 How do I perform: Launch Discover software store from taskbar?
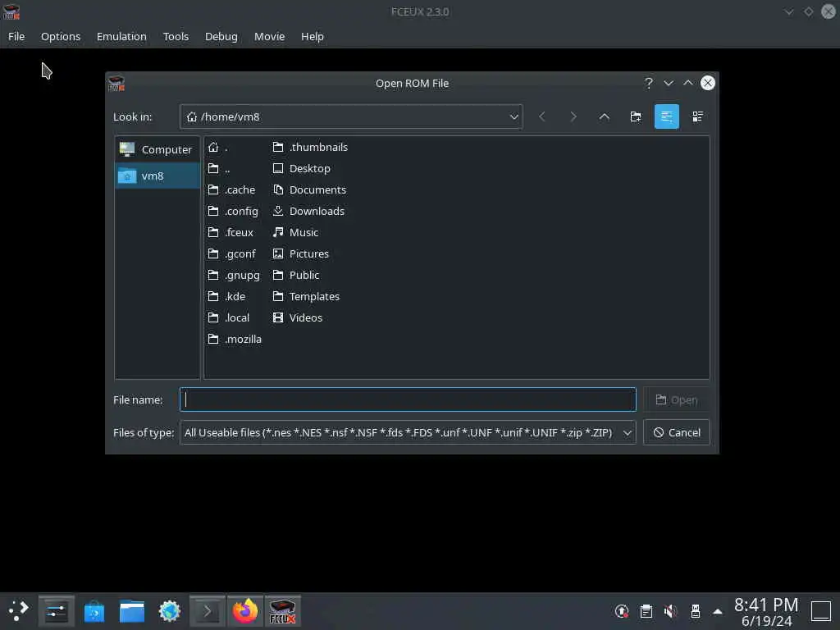[x=94, y=610]
